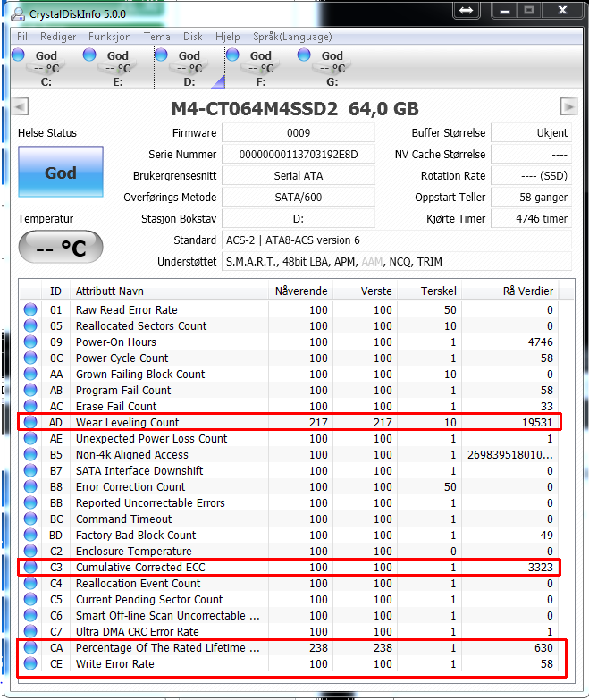The height and width of the screenshot is (700, 589).
Task: Select Smart Off-line Scan Uncorrectable row name
Action: (x=167, y=615)
